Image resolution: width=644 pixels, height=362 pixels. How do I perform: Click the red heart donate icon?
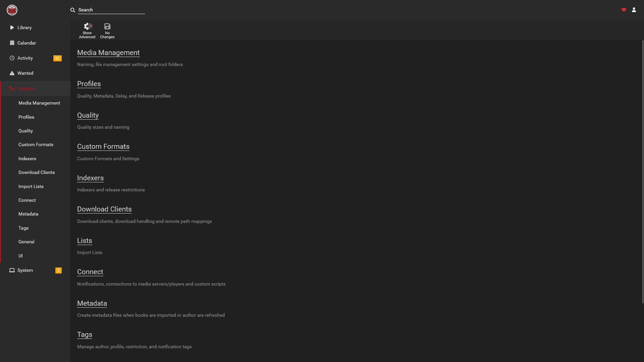point(624,10)
